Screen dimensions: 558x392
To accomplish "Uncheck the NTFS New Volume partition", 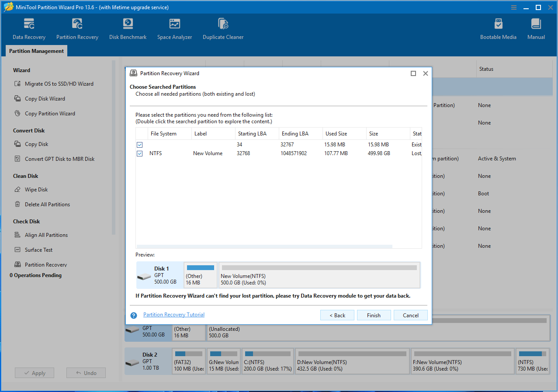I will pos(139,153).
